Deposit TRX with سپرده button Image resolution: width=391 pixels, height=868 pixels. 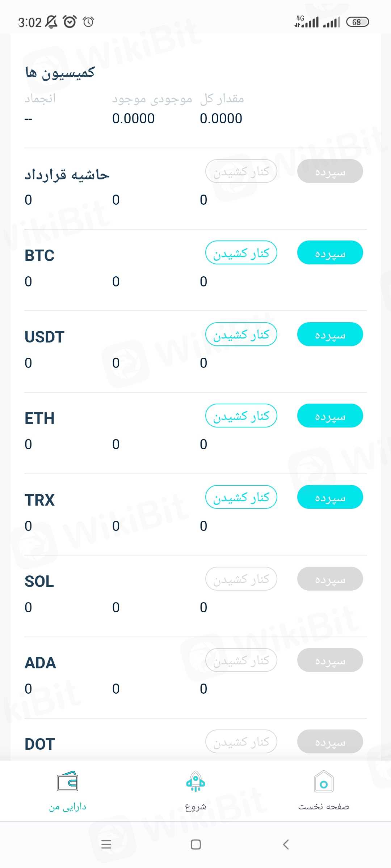[x=330, y=497]
